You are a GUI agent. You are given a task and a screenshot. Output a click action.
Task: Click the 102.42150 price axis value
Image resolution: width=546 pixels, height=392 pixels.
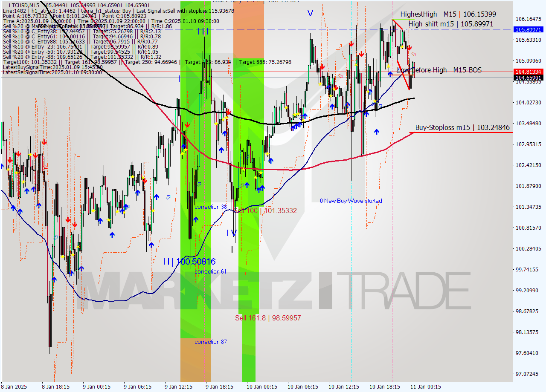pyautogui.click(x=529, y=165)
